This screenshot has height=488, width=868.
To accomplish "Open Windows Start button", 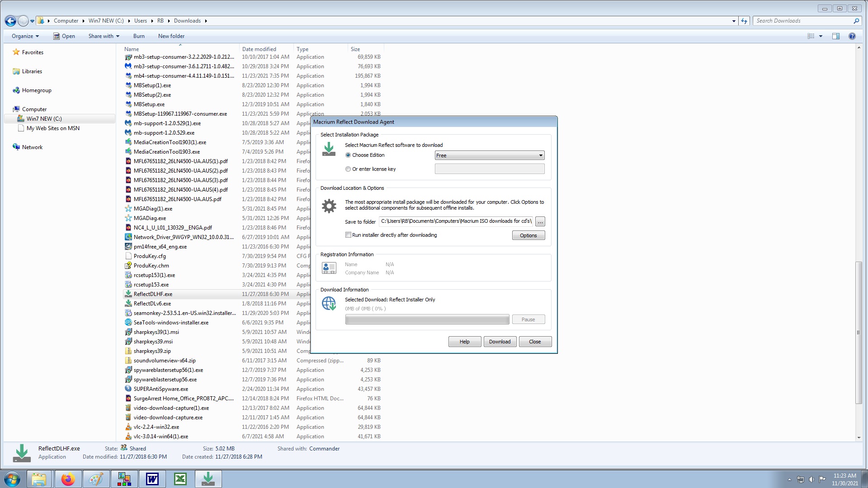I will 12,479.
